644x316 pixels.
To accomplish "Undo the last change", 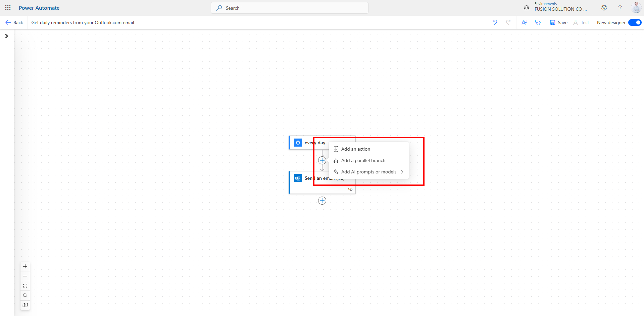I will pos(495,22).
